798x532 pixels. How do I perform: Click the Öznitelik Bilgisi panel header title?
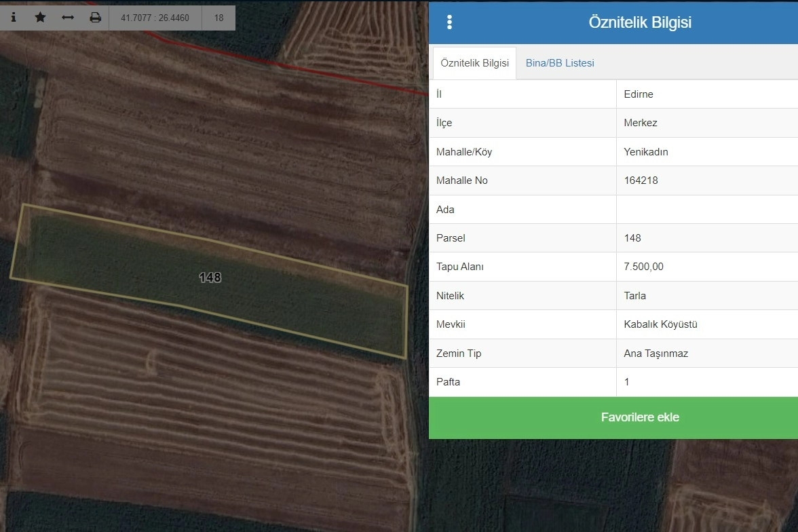639,22
